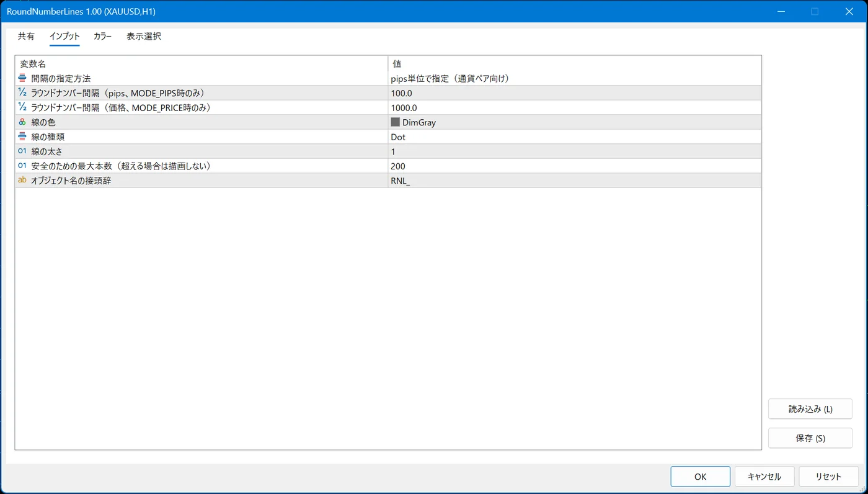Open the pips単位で指定 value dropdown

point(575,78)
